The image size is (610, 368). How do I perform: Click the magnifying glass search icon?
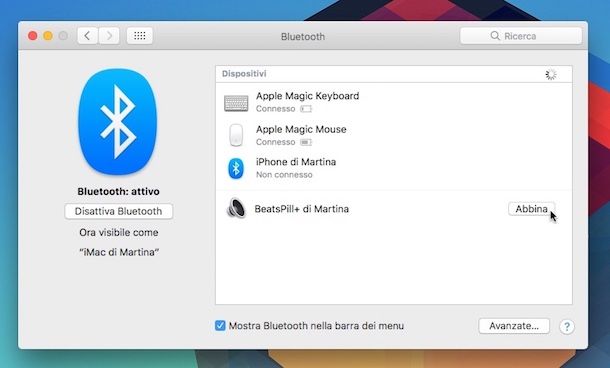tap(495, 36)
